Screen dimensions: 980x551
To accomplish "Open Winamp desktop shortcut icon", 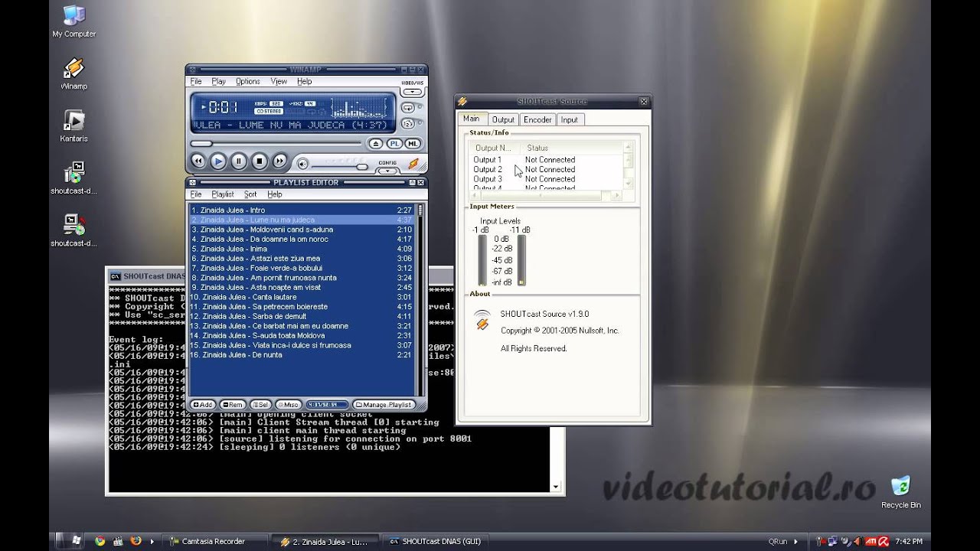I will (x=73, y=74).
